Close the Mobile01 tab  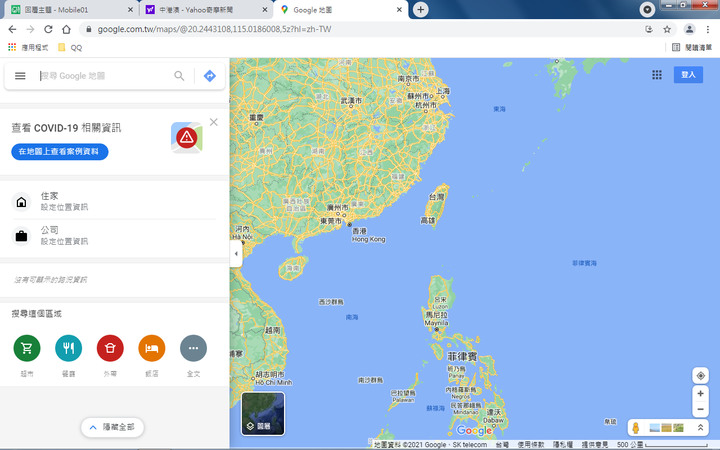pyautogui.click(x=130, y=10)
